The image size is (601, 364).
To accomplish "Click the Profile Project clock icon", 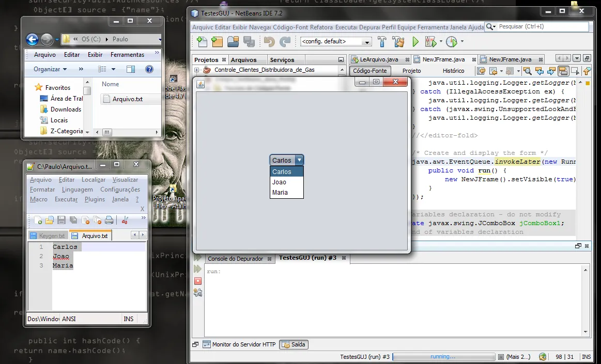I will [451, 42].
